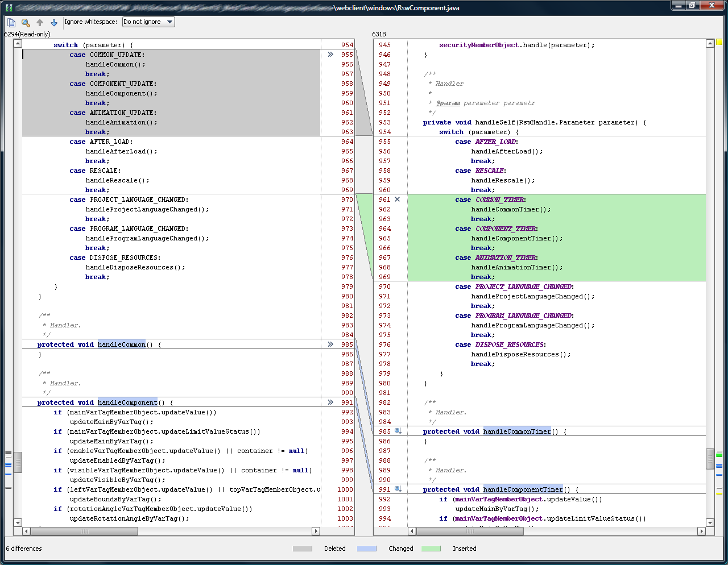Click 'updateEnabledByVarTag();' in left pane
This screenshot has width=728, height=565.
[117, 460]
